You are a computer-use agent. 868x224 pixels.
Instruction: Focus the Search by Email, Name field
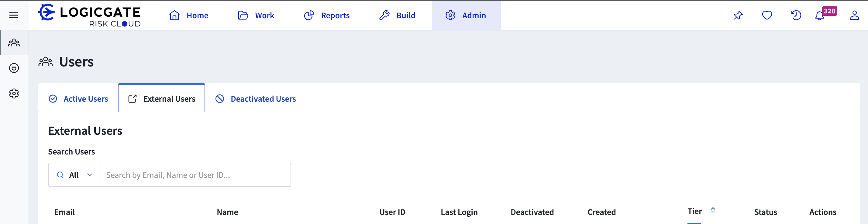[195, 175]
